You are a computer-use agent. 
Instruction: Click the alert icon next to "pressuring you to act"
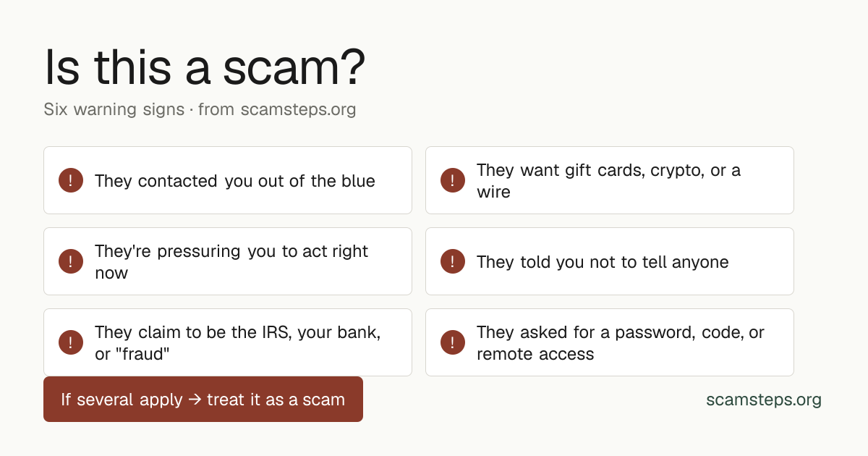point(71,261)
